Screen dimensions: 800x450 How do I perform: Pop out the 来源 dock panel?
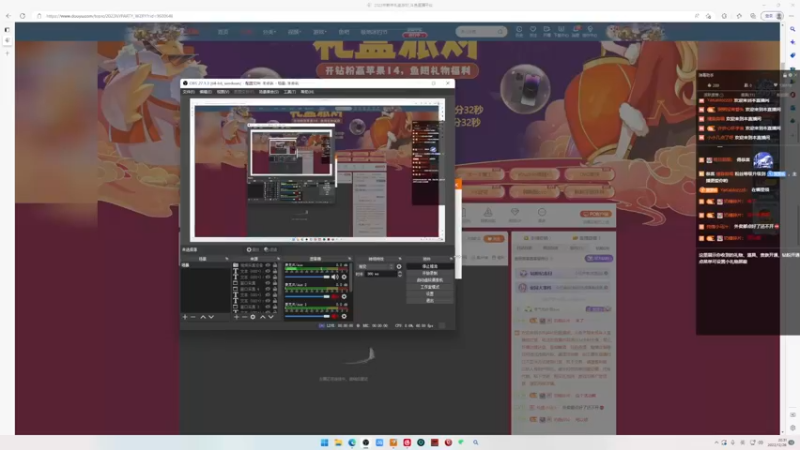click(x=279, y=259)
